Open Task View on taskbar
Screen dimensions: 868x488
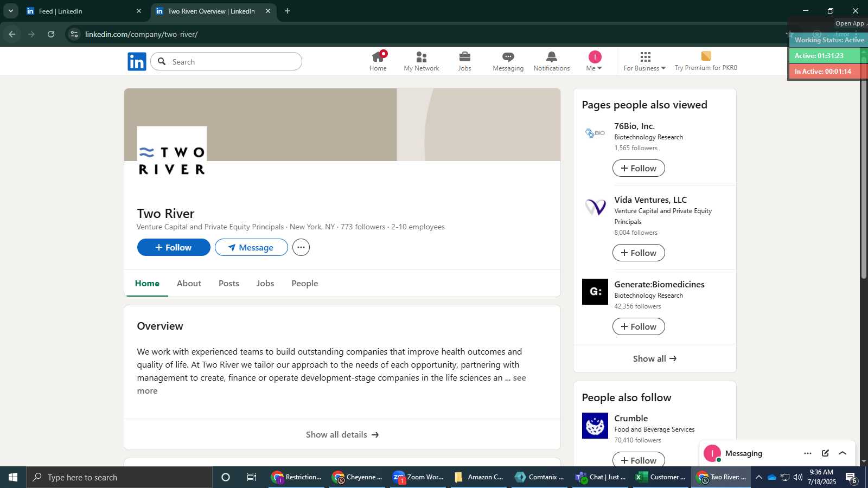pos(252,477)
